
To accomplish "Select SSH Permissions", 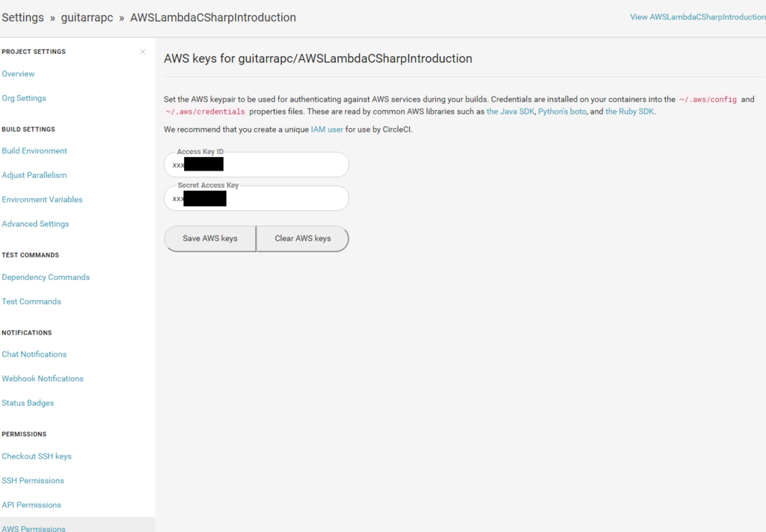I will (33, 480).
